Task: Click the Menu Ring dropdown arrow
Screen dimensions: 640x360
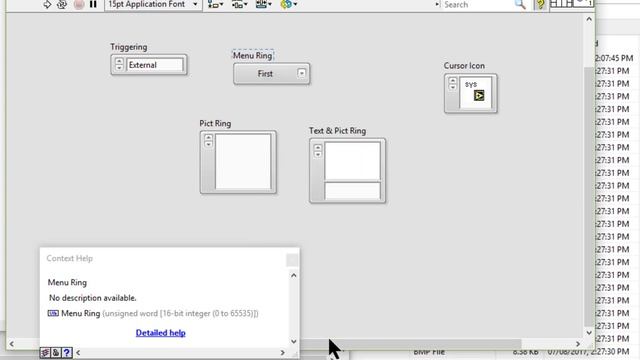Action: pos(301,73)
